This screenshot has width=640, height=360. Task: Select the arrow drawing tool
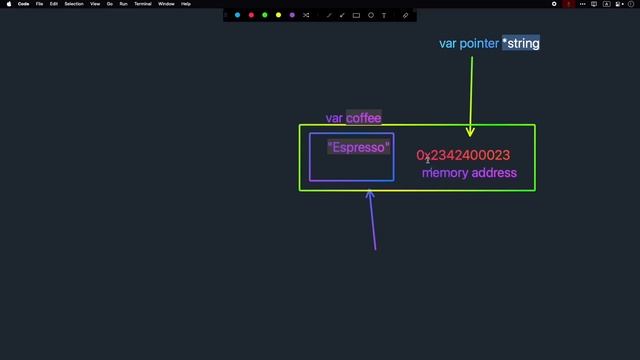(342, 16)
